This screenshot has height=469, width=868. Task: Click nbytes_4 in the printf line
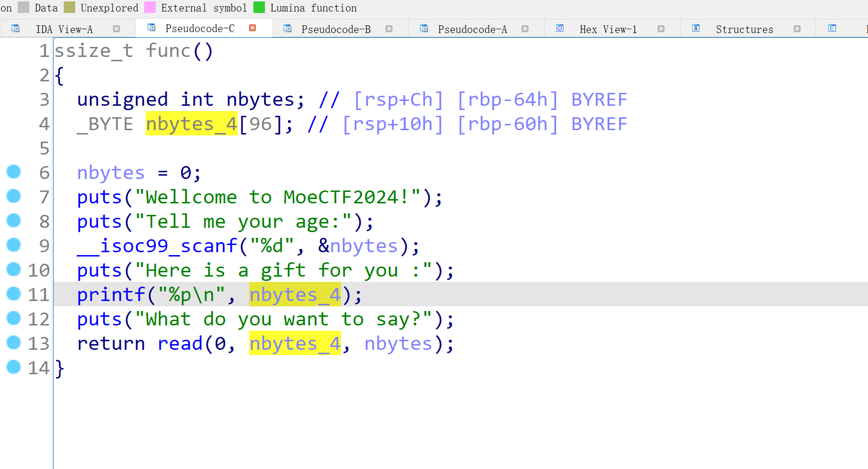coord(295,295)
